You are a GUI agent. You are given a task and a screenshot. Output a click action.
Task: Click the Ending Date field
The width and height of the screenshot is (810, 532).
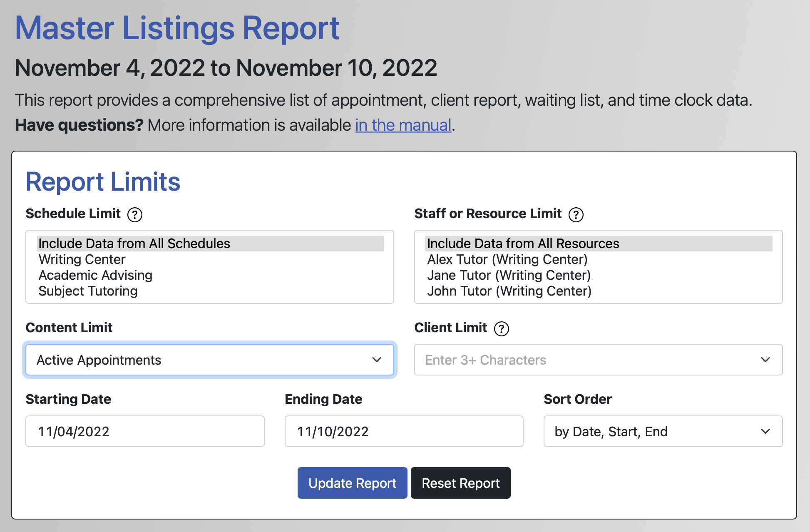403,431
